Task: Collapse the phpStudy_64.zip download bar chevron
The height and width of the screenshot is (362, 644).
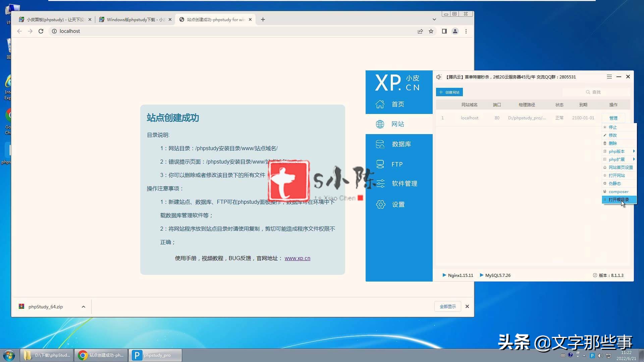Action: click(83, 306)
